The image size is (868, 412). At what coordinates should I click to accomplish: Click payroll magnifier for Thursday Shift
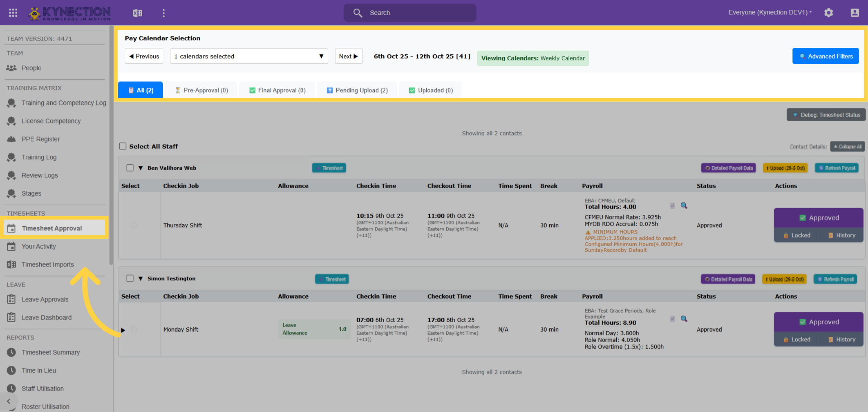pyautogui.click(x=684, y=206)
